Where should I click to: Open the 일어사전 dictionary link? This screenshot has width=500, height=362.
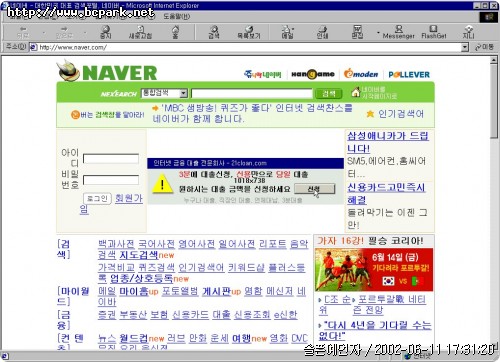(x=237, y=244)
